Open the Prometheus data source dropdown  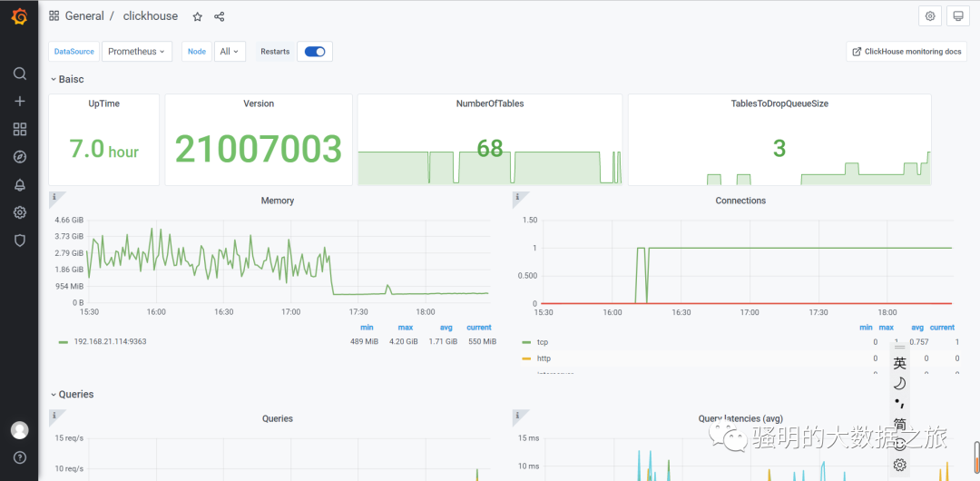point(137,52)
